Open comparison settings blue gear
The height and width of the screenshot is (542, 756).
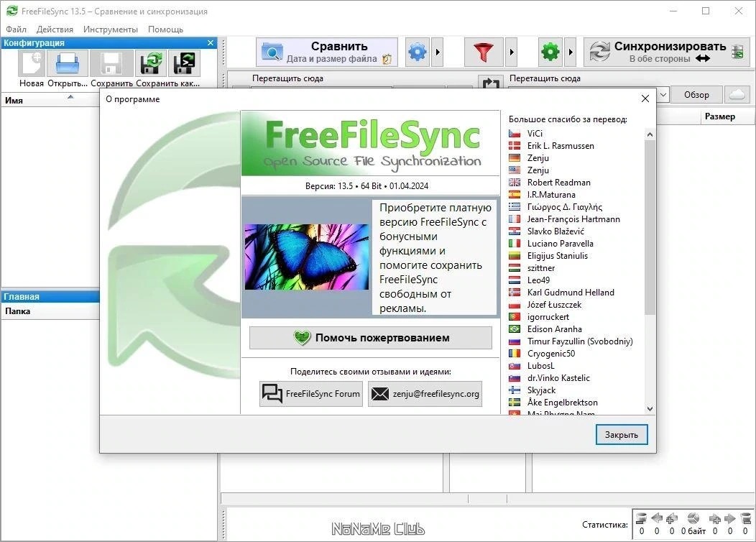pyautogui.click(x=418, y=52)
